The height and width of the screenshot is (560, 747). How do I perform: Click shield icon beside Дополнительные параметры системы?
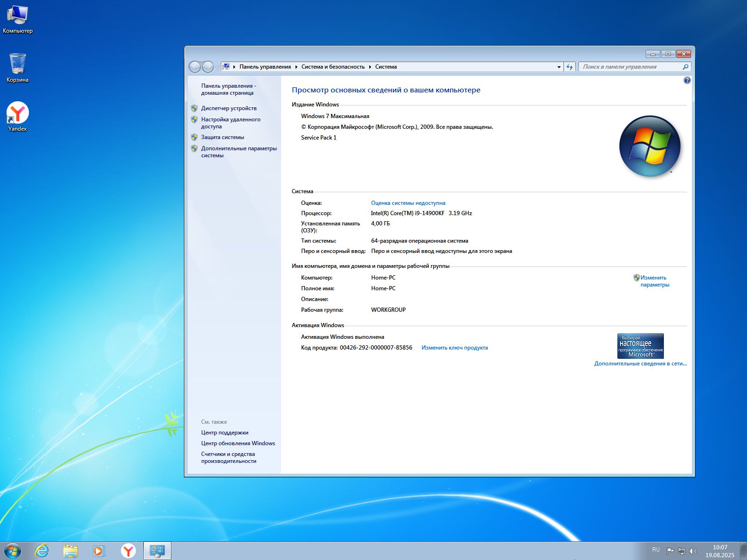click(x=194, y=148)
